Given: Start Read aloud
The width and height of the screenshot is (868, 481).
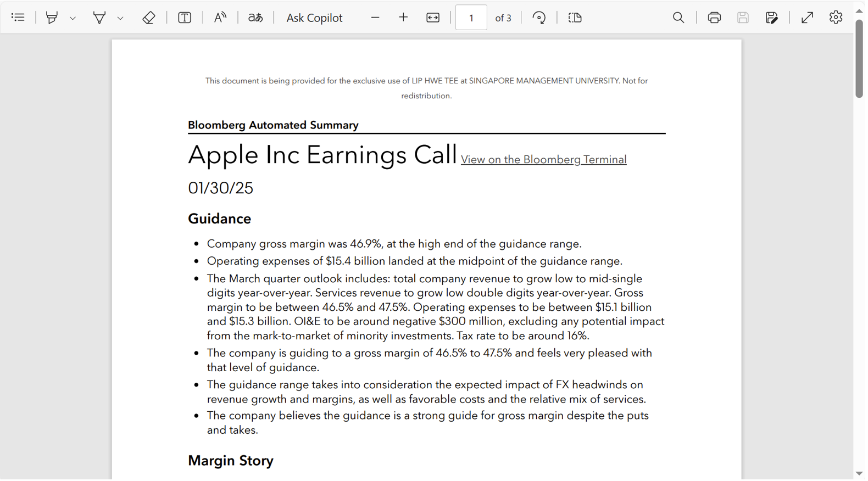Looking at the screenshot, I should click(220, 18).
